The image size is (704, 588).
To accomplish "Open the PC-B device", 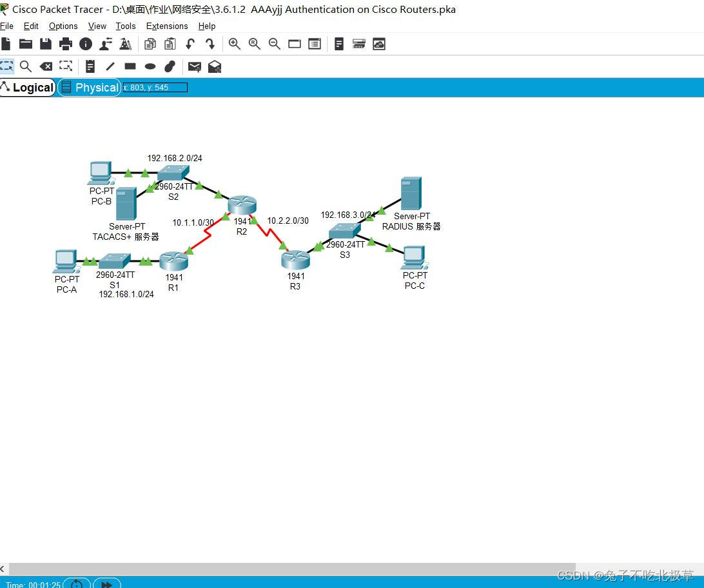I will (x=101, y=173).
